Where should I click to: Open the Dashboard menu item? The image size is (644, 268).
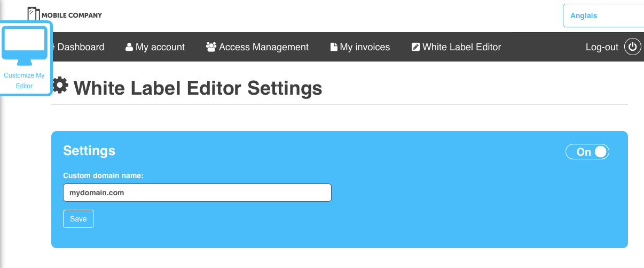point(81,47)
